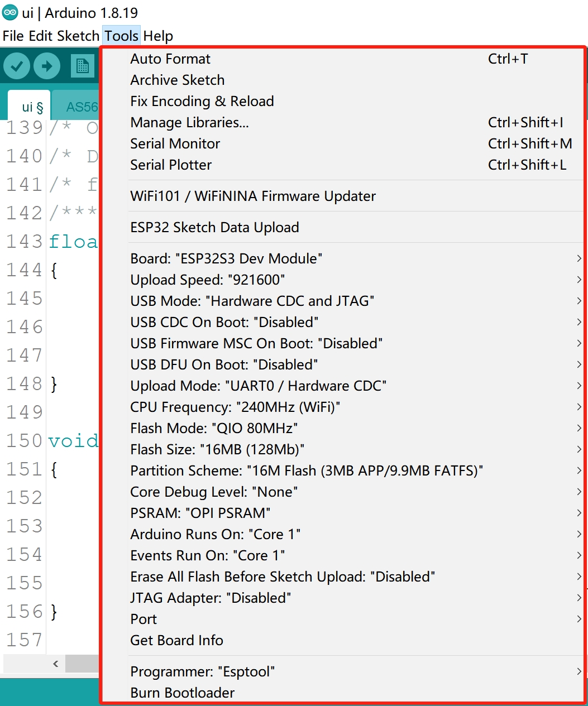Click line number 143 in the gutter
The image size is (588, 706).
(25, 241)
